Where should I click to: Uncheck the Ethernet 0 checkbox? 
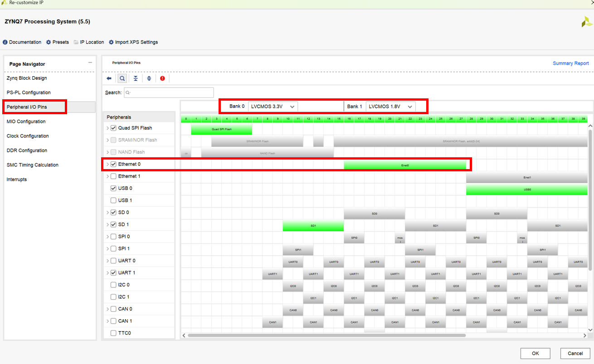[x=113, y=164]
